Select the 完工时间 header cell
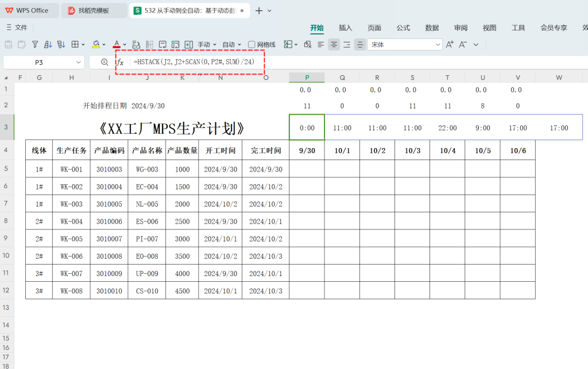The image size is (588, 369). point(265,150)
